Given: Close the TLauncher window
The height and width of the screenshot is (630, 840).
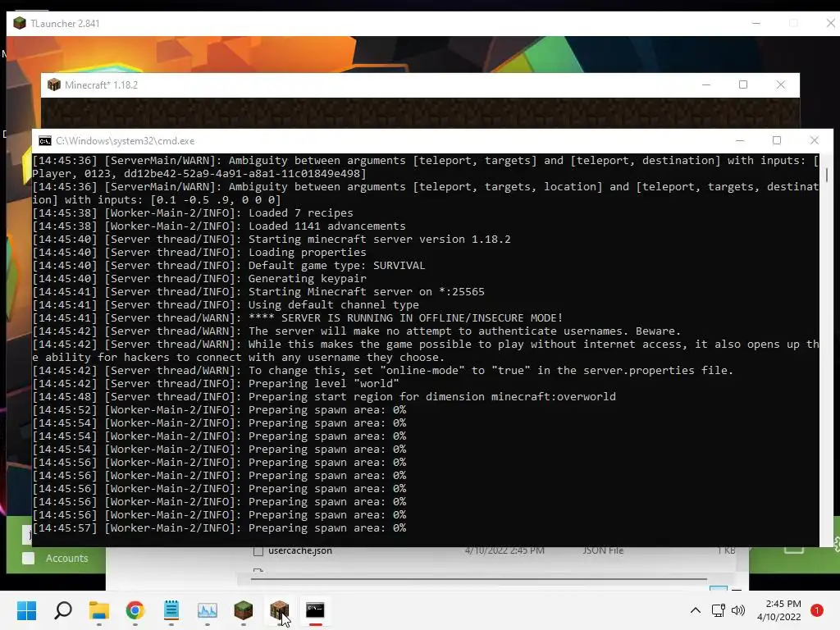Looking at the screenshot, I should 830,23.
